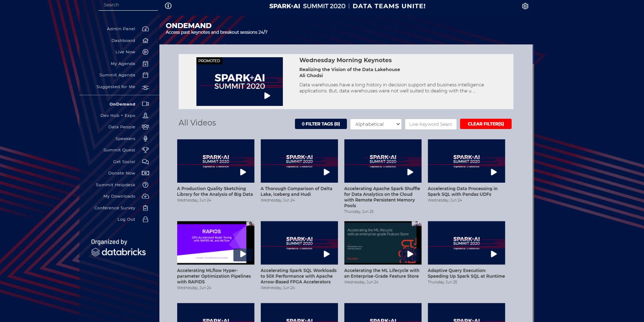Click the info circle icon in header
Viewport: 644px width, 322px height.
[x=168, y=6]
